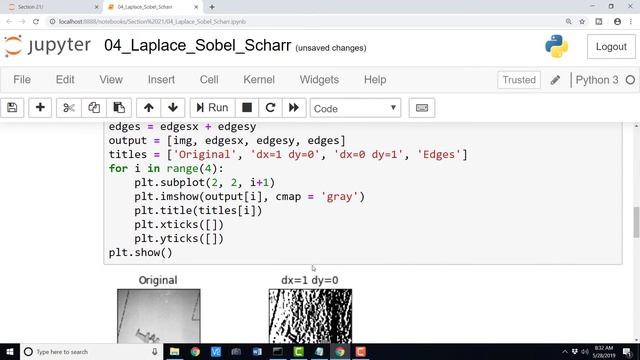Bookmark this page with the star icon
This screenshot has width=640, height=360.
pos(582,22)
